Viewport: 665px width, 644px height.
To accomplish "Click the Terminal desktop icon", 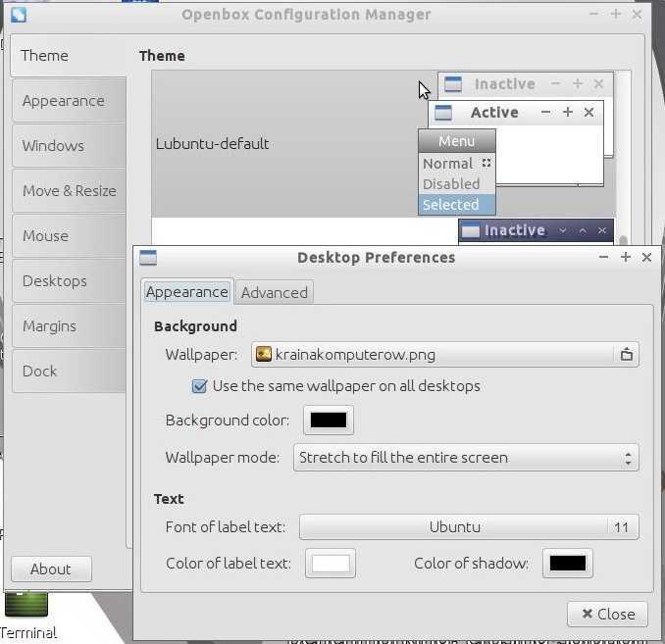I will point(27,616).
